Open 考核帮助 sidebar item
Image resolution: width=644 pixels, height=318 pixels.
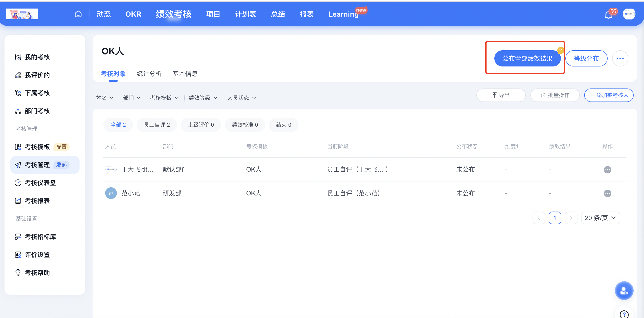pos(45,273)
